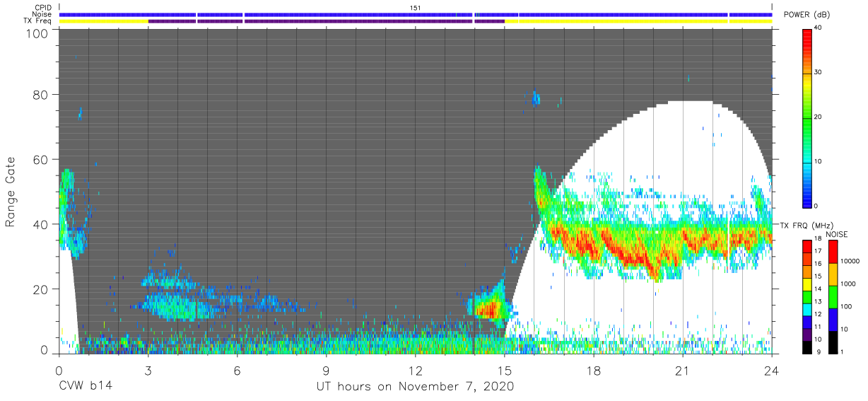
Task: Click the purple TX Freq bar segment near hour 9
Action: 358,21
